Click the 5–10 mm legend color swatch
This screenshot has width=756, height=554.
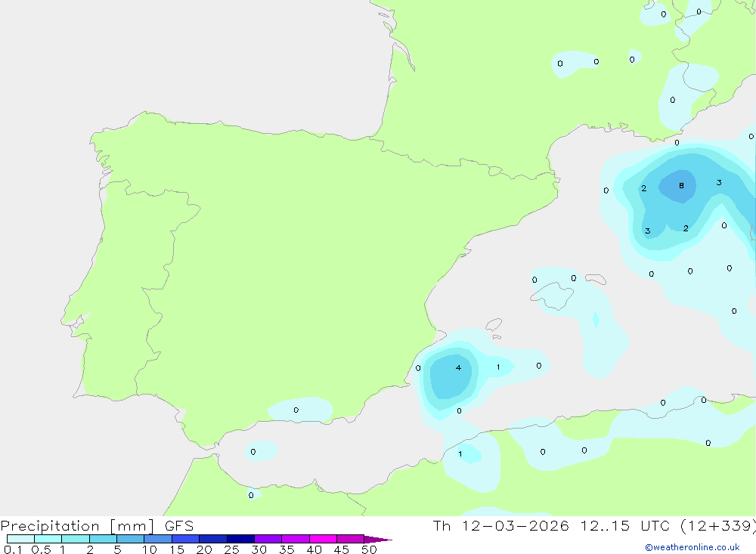[x=131, y=539]
